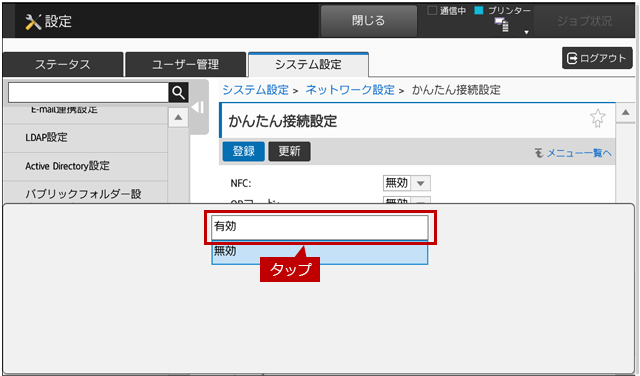Select 無効 from the list
This screenshot has height=376, width=640.
(x=320, y=252)
